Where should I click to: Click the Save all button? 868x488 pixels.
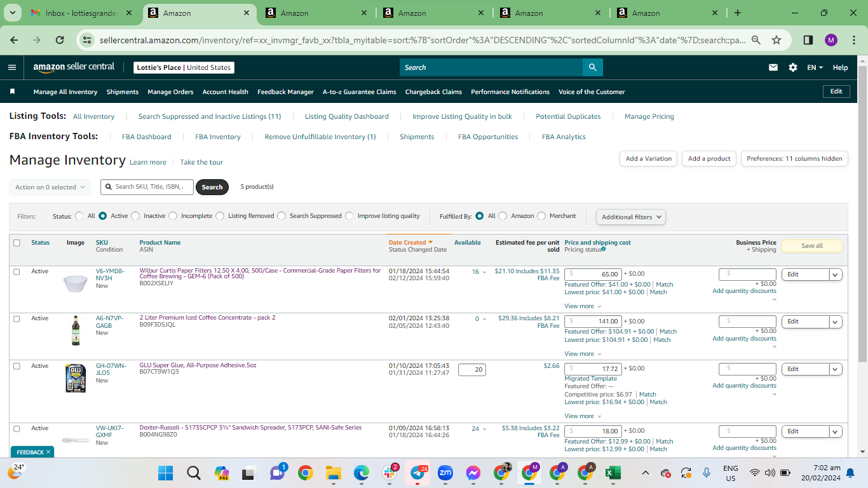click(812, 246)
